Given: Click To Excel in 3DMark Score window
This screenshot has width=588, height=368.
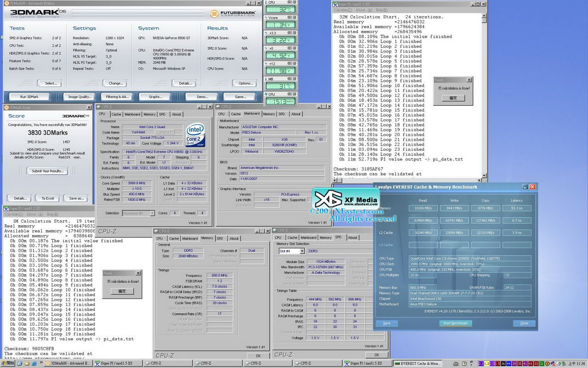Looking at the screenshot, I should click(47, 198).
